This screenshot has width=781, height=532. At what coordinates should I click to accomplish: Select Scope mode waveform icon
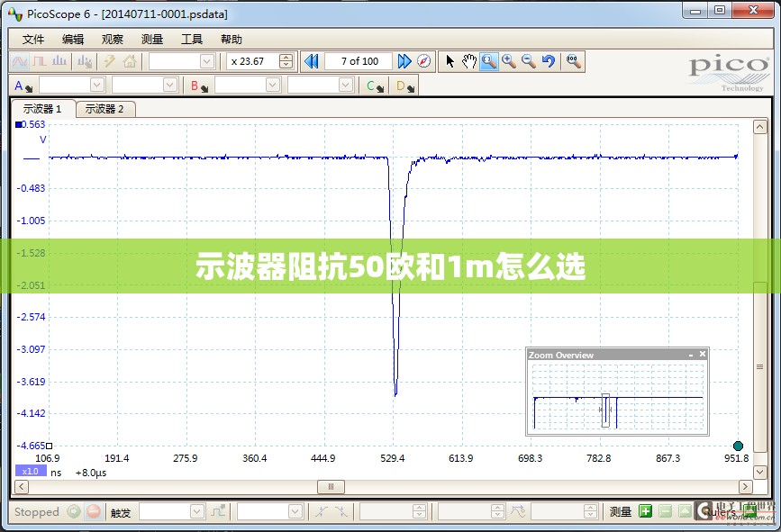pyautogui.click(x=20, y=62)
